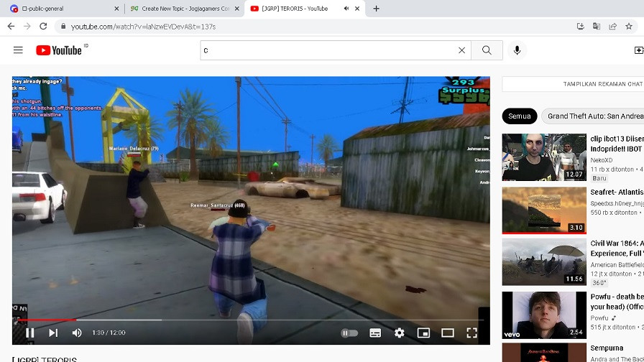
Task: Go to the YouTube home logo
Action: [x=59, y=50]
